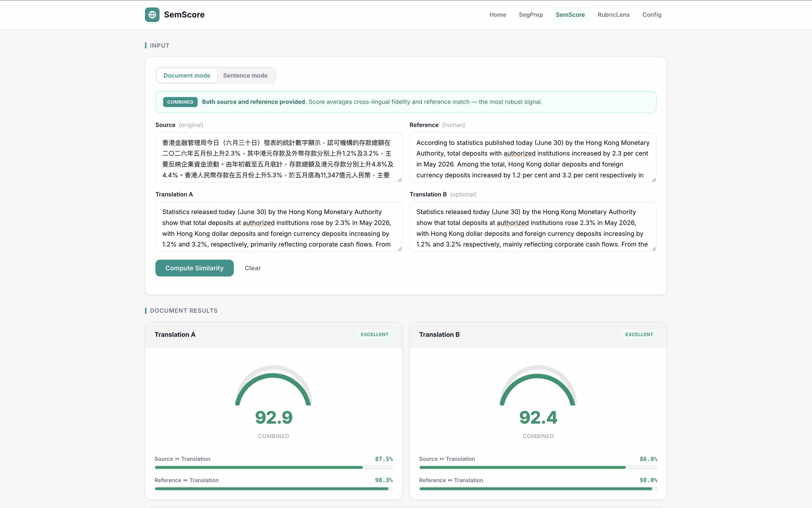812x508 pixels.
Task: Click the 'Source (original)' field label
Action: pos(179,125)
